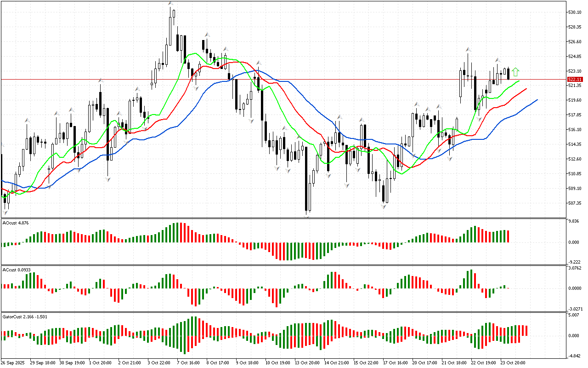
Task: Select the down fractal beneath the 2 Oct long wick
Action: (108, 179)
